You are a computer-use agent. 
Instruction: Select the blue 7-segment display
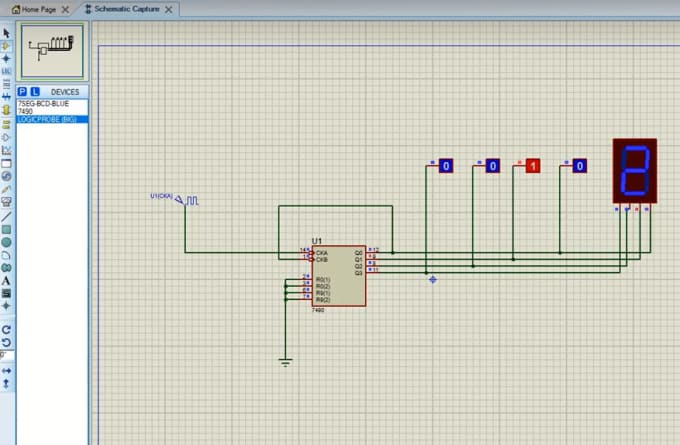click(x=634, y=170)
